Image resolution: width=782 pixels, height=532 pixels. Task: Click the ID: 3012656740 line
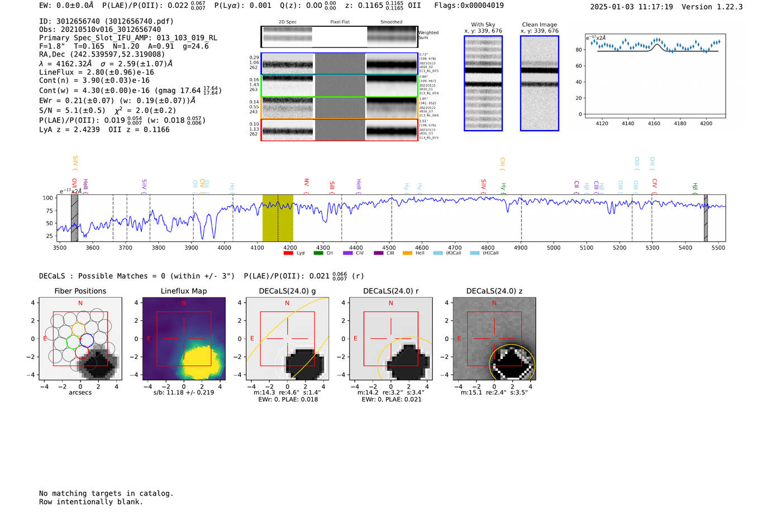tap(106, 21)
